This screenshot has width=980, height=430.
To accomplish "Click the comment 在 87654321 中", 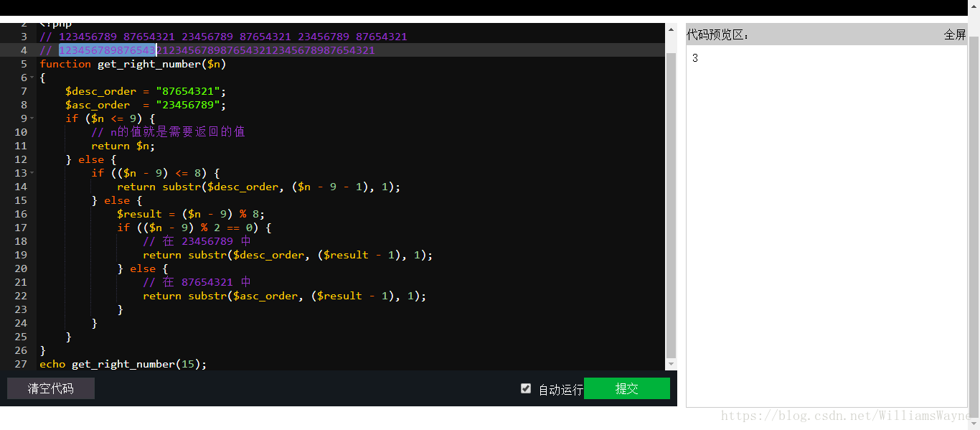I will coord(197,282).
